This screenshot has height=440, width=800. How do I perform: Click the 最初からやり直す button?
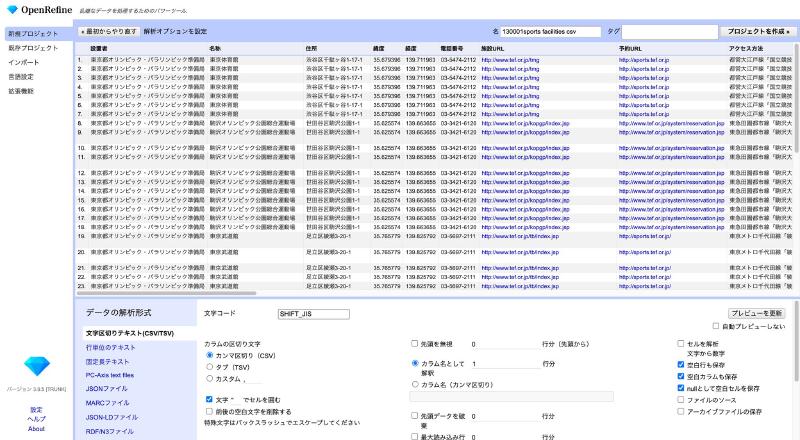(109, 32)
